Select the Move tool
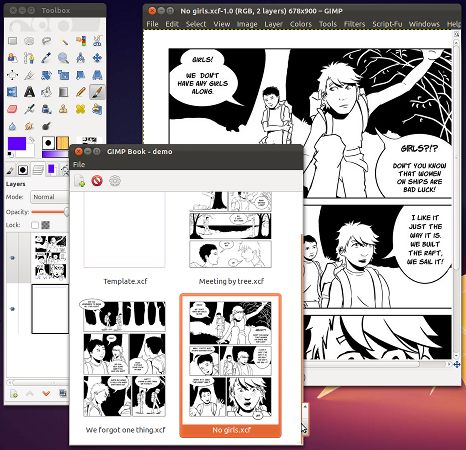 coord(97,58)
